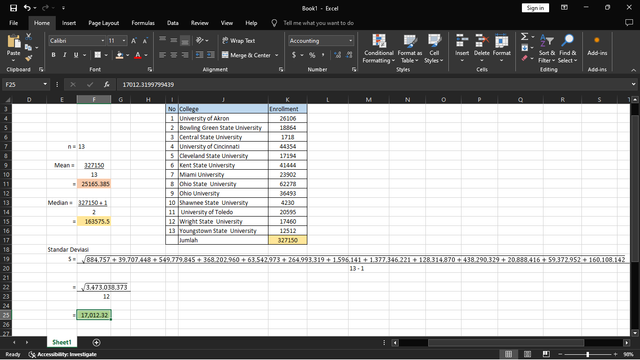Screen dimensions: 640x360
Task: Click the AutoSum sigma icon
Action: point(524,37)
